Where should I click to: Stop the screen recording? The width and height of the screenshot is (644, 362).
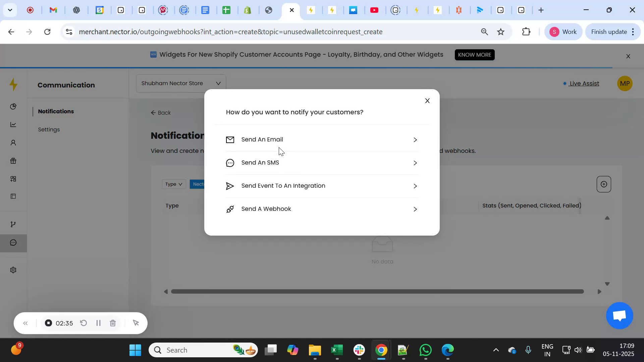point(48,323)
